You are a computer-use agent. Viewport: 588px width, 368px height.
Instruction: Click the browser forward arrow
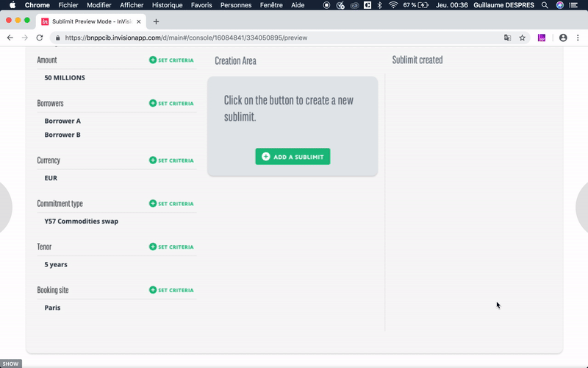[x=25, y=38]
